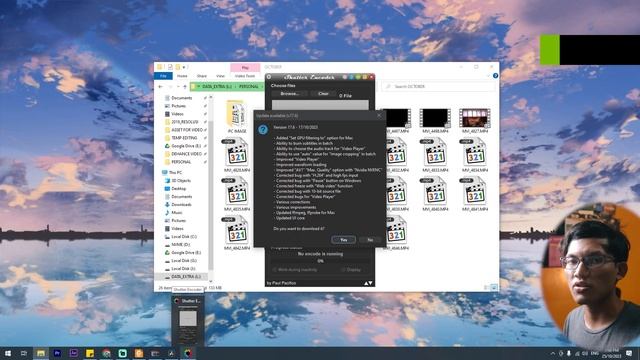Select PERSONAL folder in sidebar
Viewport: 640px width, 360px height.
[181, 162]
